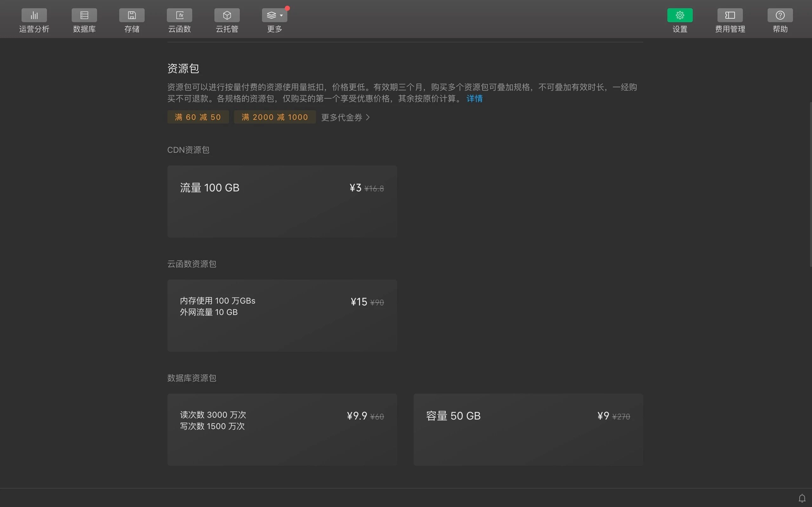Screen dimensions: 812x507
Task: Open the 帮助 help icon
Action: point(780,16)
